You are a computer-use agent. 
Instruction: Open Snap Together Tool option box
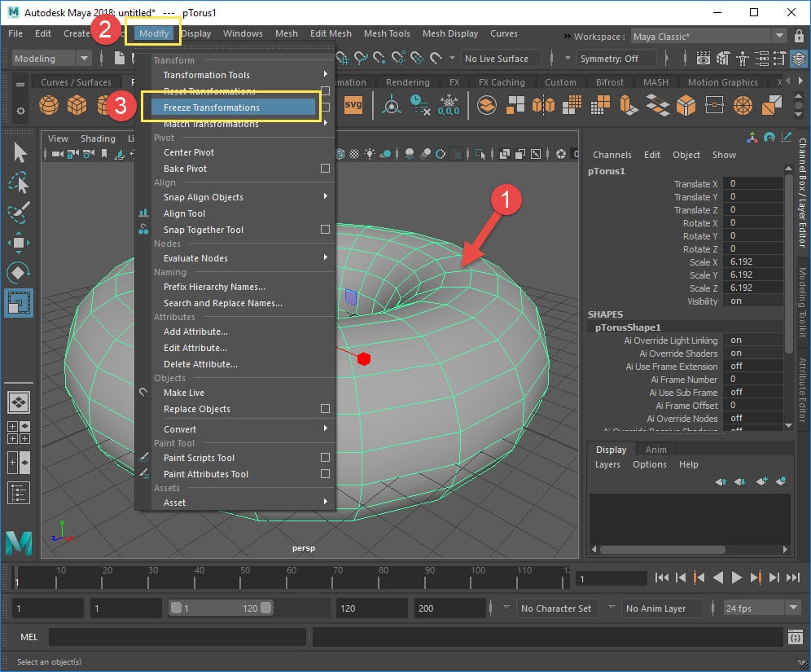326,230
